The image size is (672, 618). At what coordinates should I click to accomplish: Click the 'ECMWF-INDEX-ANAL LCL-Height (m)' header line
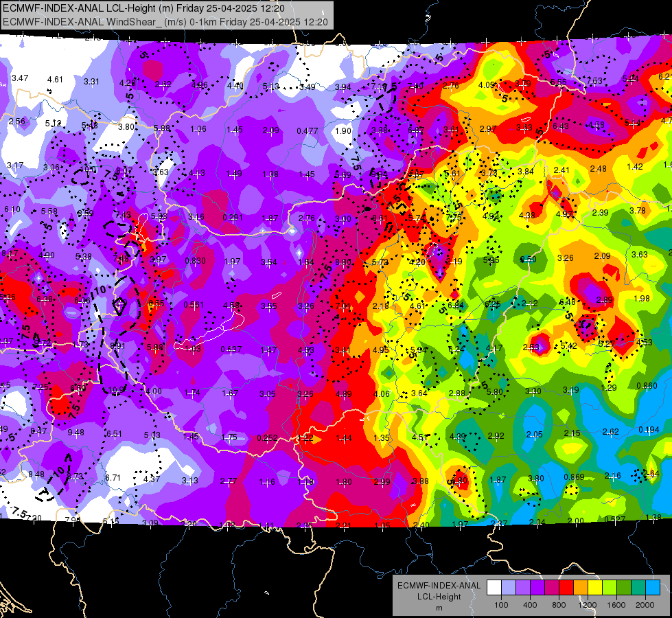pyautogui.click(x=143, y=8)
